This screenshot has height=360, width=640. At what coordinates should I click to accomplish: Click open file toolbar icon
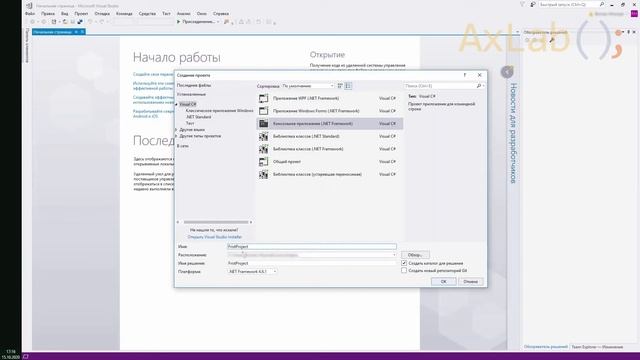pos(65,22)
